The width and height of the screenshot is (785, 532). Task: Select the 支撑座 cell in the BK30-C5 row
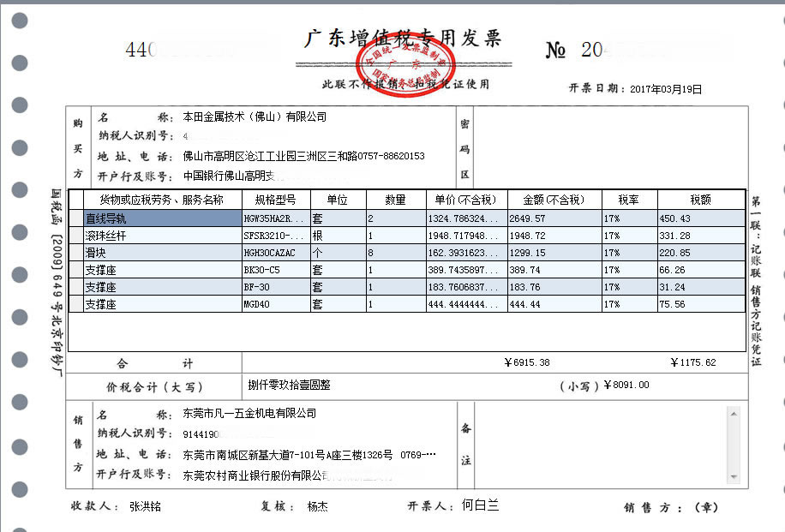pyautogui.click(x=163, y=270)
